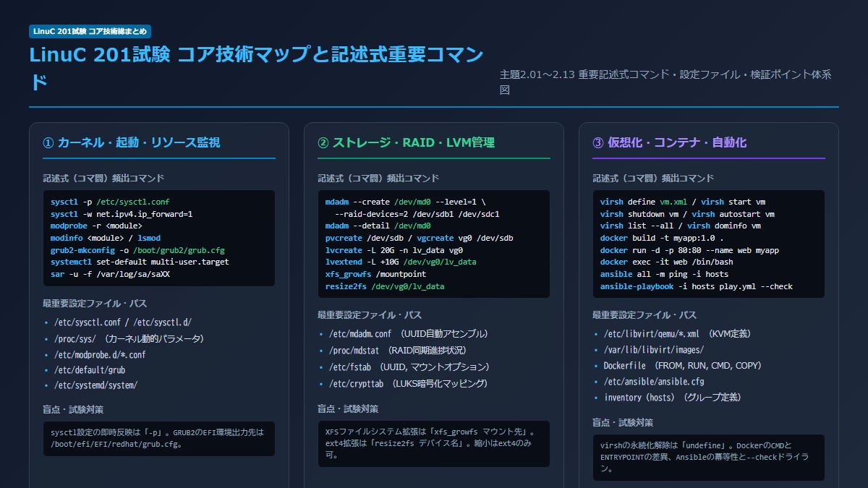Click list item '/etc/ansible/ansible.cfg'
This screenshot has height=488, width=868.
coord(654,382)
